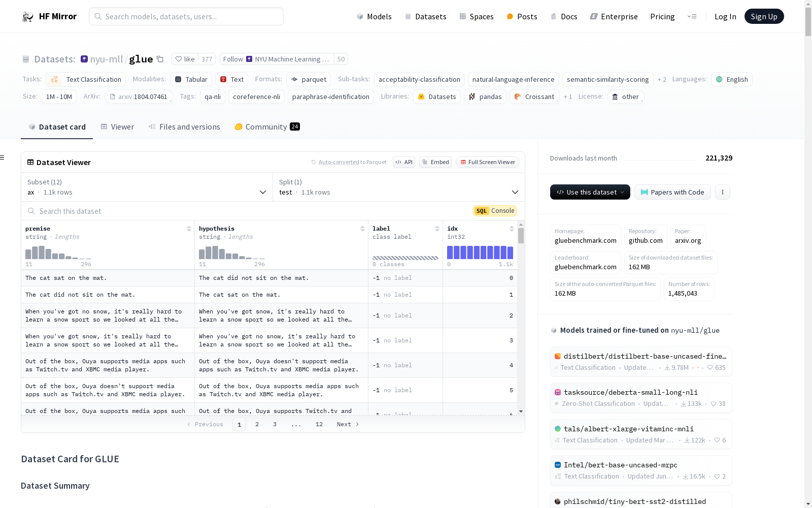Viewport: 812px width, 508px height.
Task: Click the idx histogram bars
Action: point(480,252)
